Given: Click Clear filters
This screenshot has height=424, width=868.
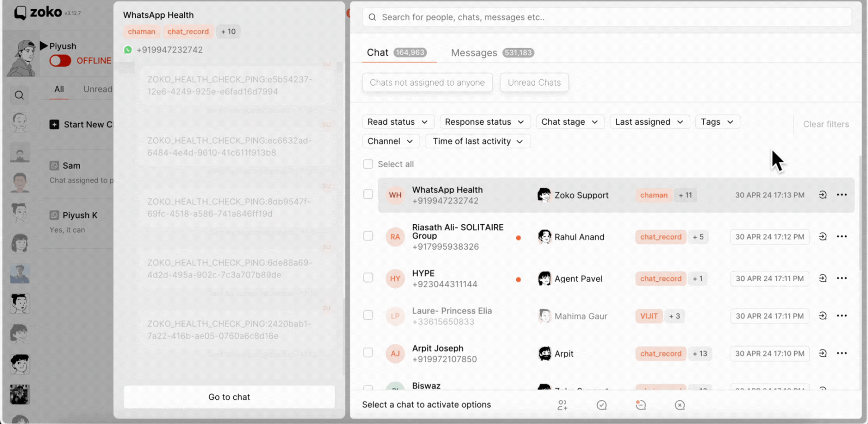Looking at the screenshot, I should [826, 124].
